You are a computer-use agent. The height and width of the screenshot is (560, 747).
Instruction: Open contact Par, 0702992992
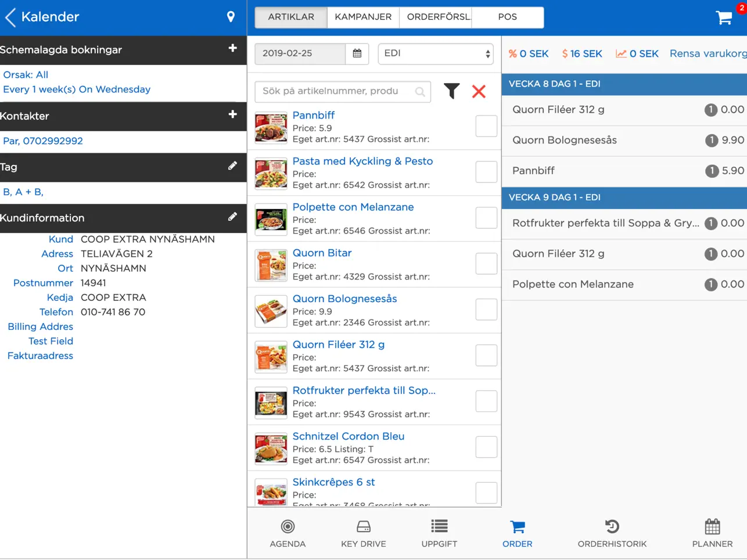[43, 141]
